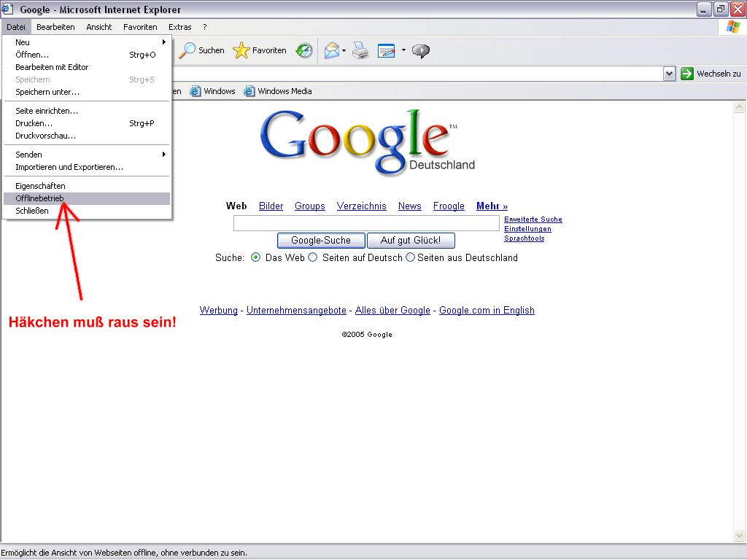Select the 'Das Web' radio button
Image resolution: width=747 pixels, height=560 pixels.
pos(255,257)
